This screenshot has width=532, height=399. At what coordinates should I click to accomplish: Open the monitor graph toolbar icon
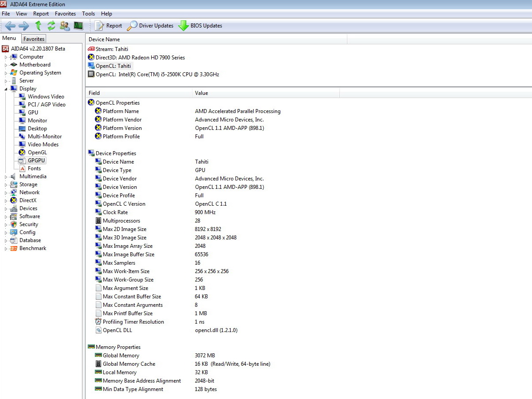coord(78,26)
